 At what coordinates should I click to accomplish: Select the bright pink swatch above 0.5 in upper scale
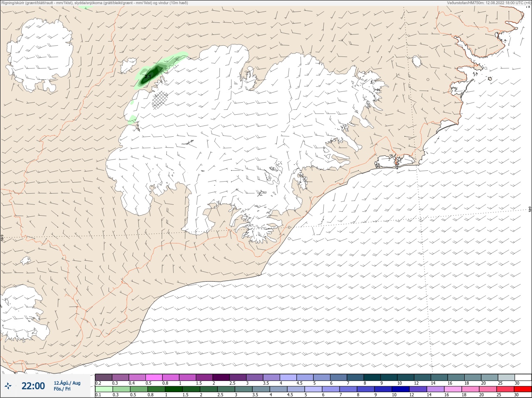click(x=154, y=377)
